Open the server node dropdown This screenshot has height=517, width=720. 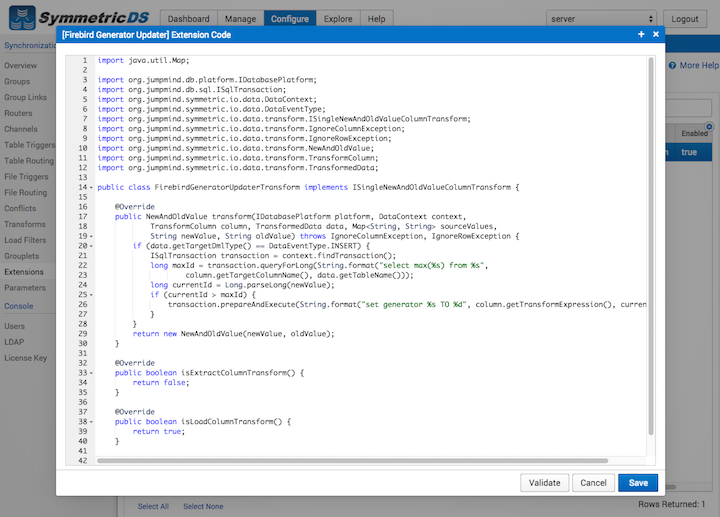click(x=601, y=19)
